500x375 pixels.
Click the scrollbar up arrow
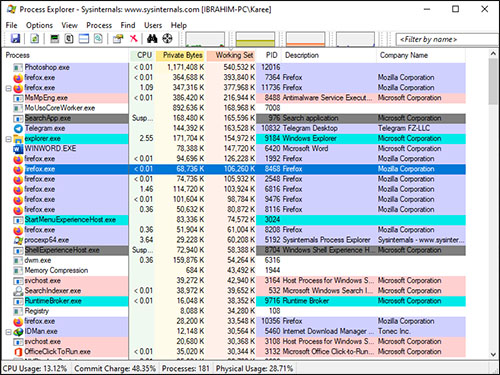pyautogui.click(x=493, y=53)
